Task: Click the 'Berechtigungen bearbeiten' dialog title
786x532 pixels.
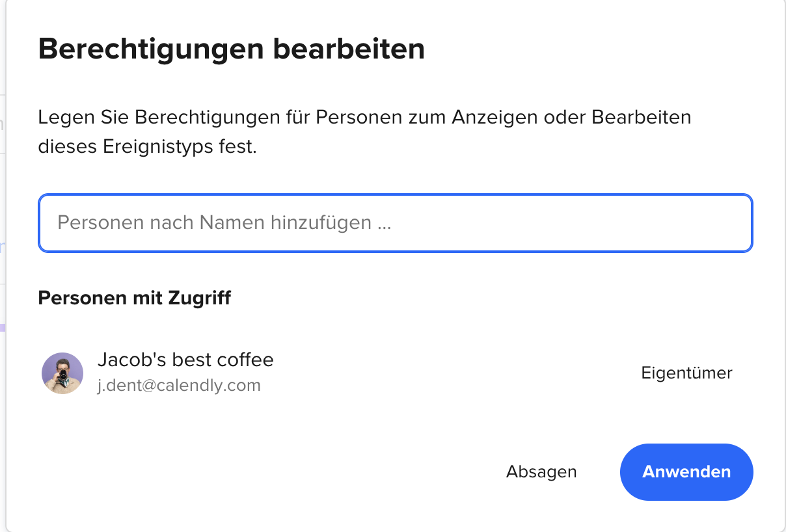Action: click(232, 50)
